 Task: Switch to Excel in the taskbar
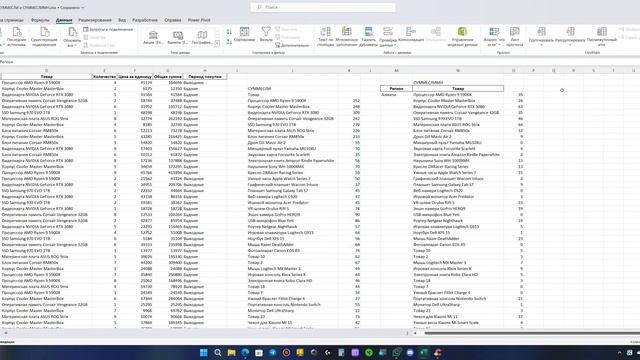point(424,353)
